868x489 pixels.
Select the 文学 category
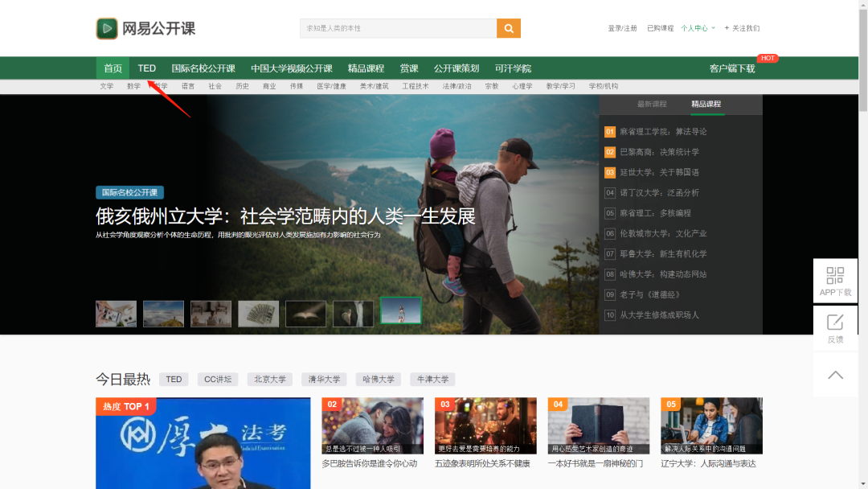pyautogui.click(x=107, y=86)
